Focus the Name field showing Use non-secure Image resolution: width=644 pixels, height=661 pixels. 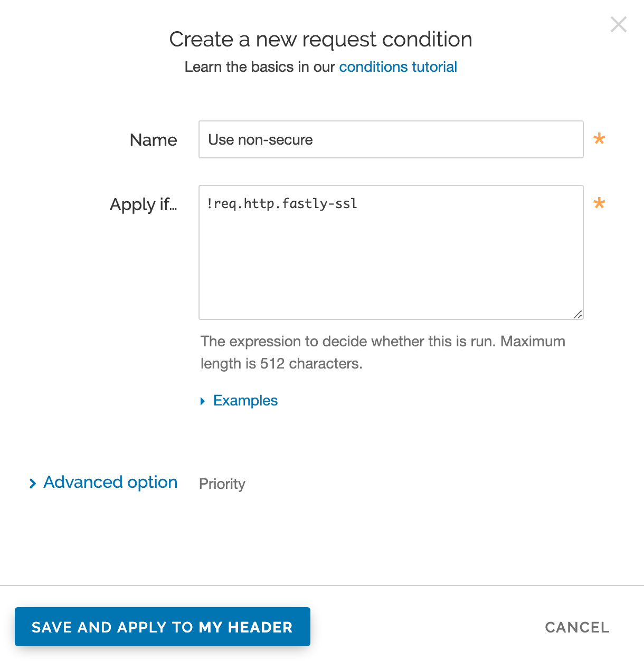click(x=391, y=139)
